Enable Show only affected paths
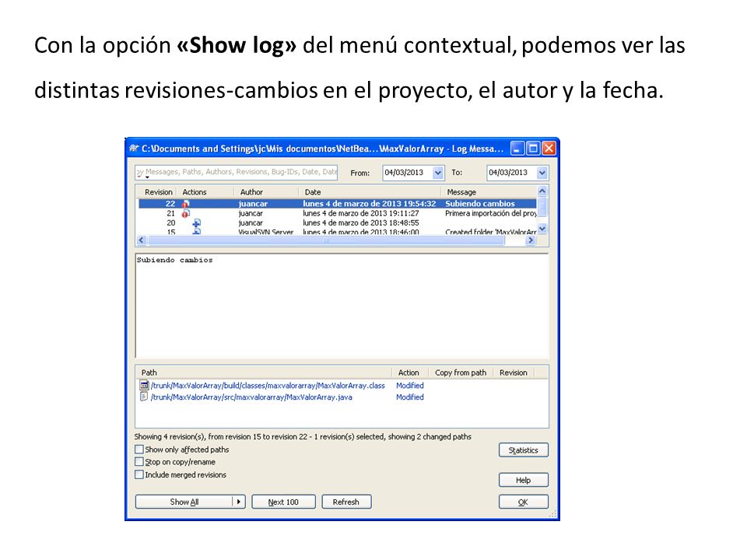The height and width of the screenshot is (560, 747). 139,449
